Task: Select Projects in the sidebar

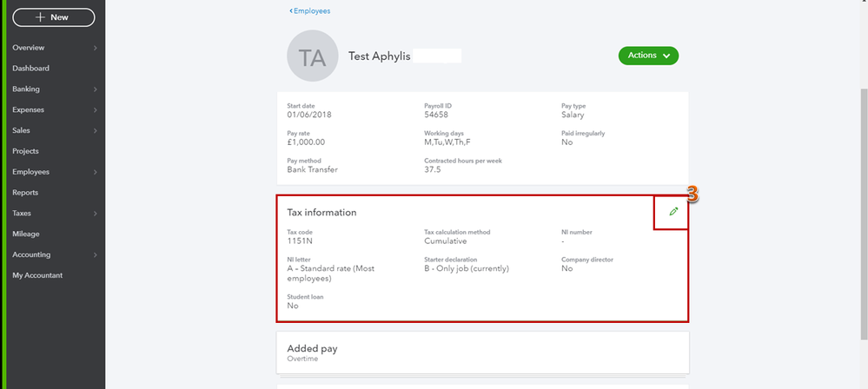Action: pos(26,151)
